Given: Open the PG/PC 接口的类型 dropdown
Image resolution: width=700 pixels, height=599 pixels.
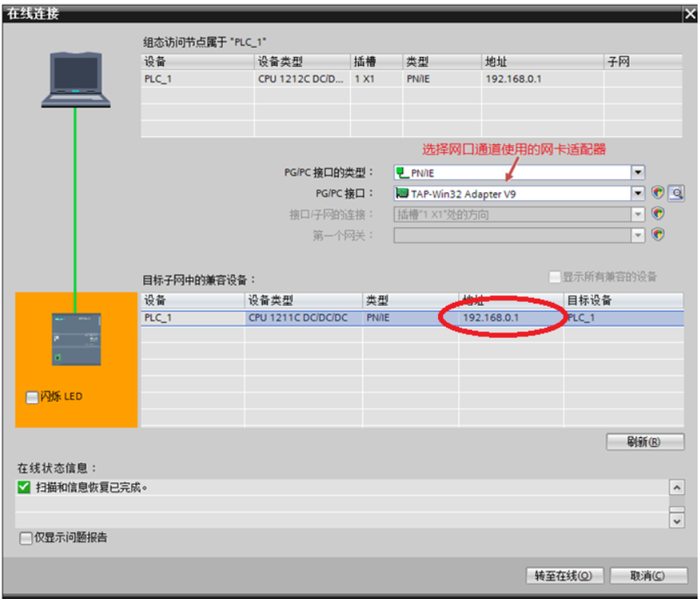Looking at the screenshot, I should (638, 173).
